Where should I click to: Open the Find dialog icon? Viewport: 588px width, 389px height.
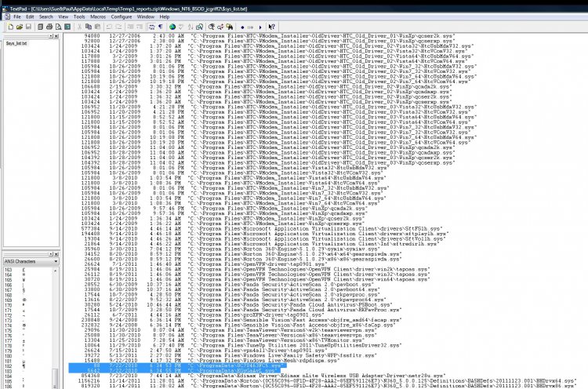pyautogui.click(x=212, y=27)
